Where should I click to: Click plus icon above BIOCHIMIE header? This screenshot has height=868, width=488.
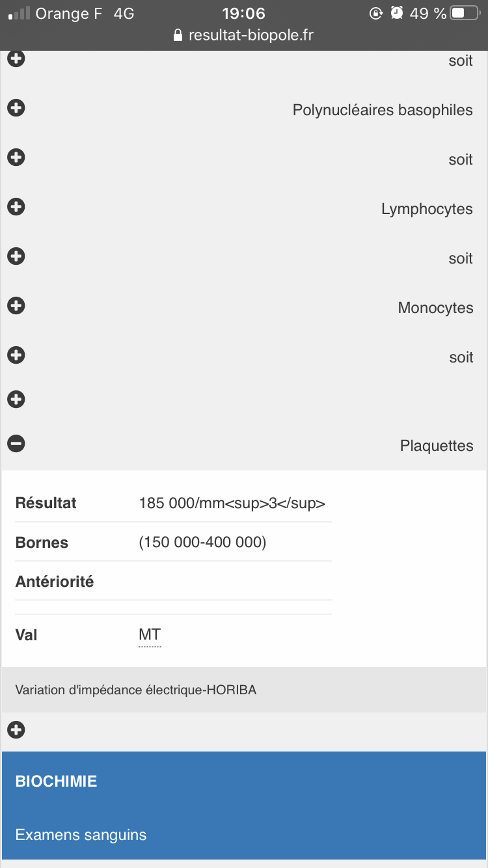16,730
